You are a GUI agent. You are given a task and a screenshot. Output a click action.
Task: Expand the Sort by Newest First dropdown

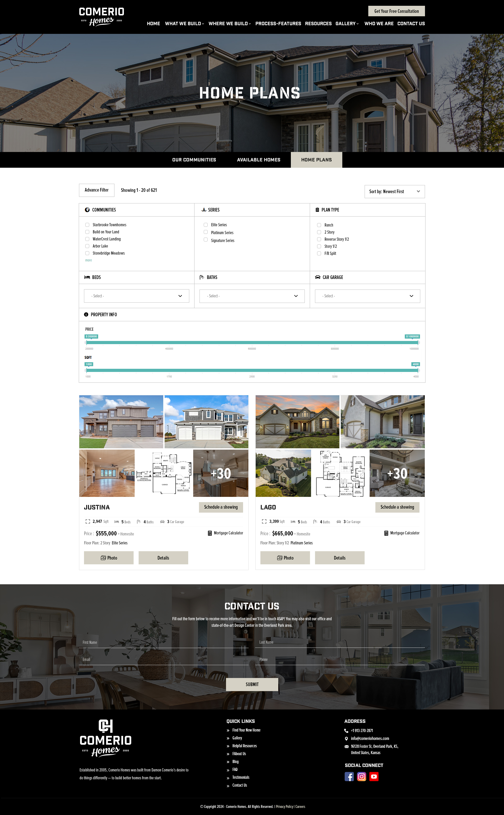tap(394, 191)
